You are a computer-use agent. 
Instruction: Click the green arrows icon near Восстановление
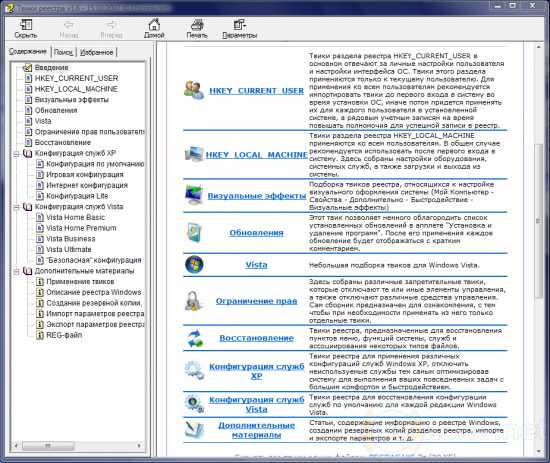(x=195, y=338)
